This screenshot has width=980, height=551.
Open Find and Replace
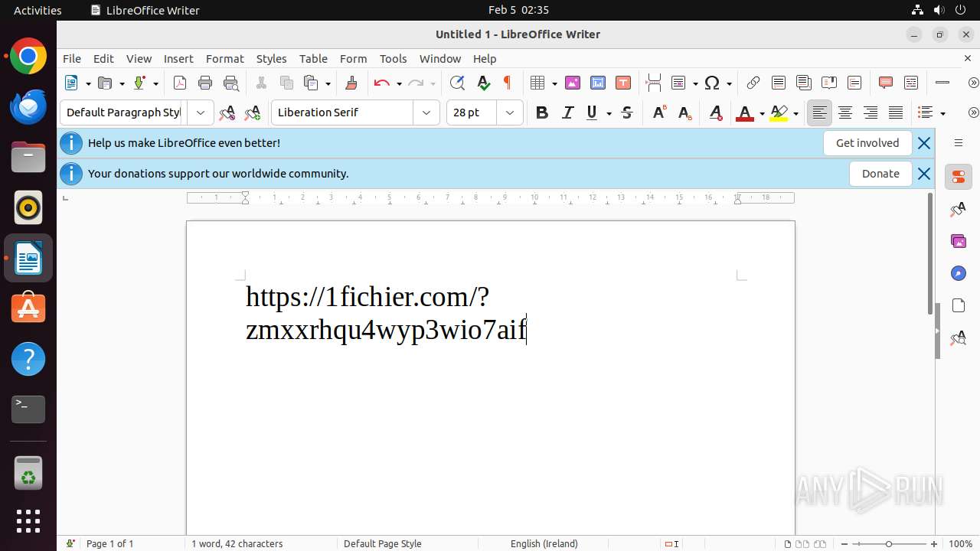457,83
